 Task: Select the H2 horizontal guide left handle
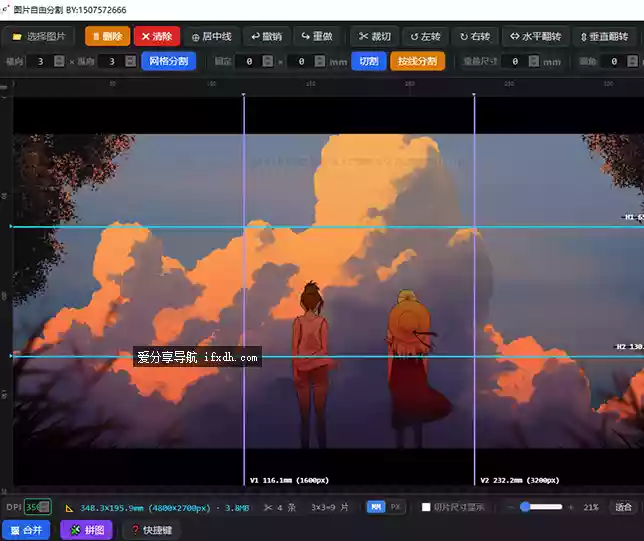pyautogui.click(x=11, y=356)
